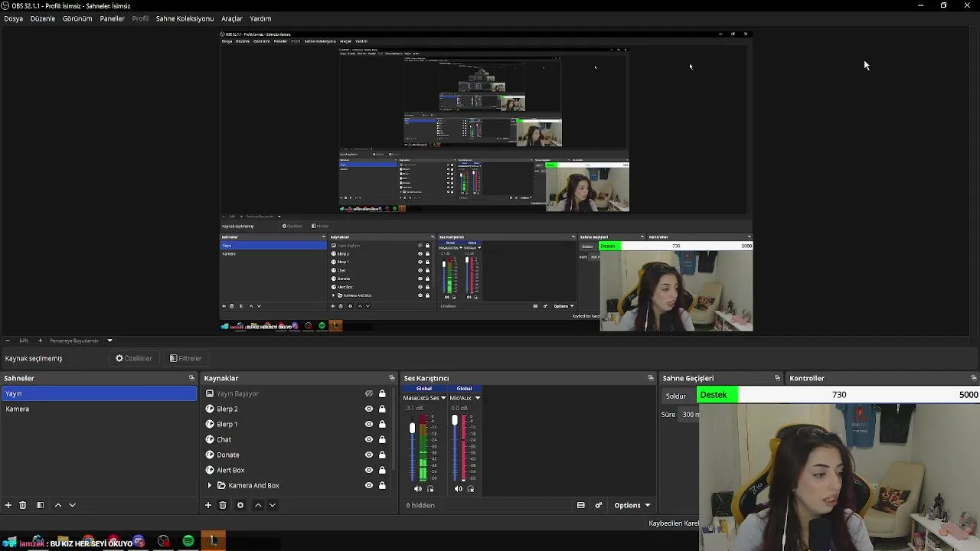The height and width of the screenshot is (551, 980).
Task: Move scene down arrow in the Sahneler panel
Action: tap(72, 505)
